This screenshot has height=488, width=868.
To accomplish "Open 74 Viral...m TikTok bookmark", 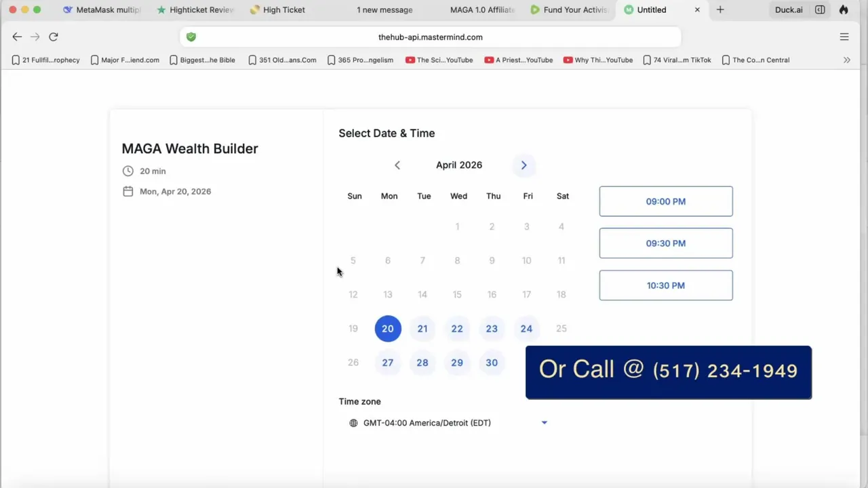I will pos(677,60).
